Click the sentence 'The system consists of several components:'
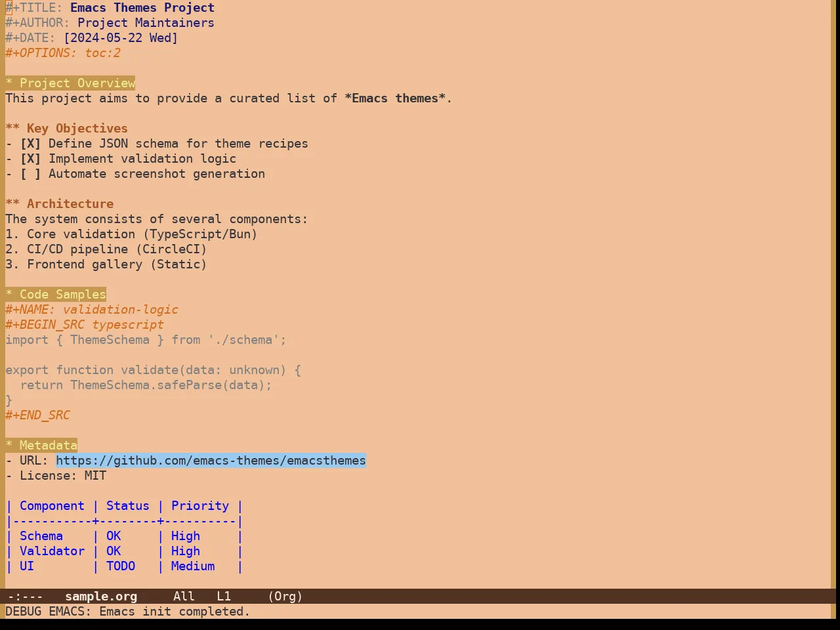Image resolution: width=840 pixels, height=630 pixels. pos(157,219)
